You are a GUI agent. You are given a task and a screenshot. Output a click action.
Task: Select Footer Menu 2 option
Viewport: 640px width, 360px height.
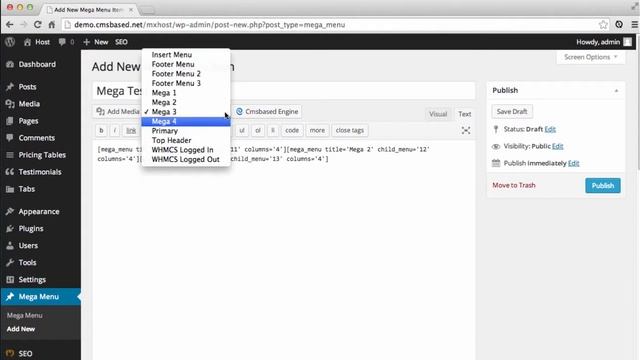186,74
